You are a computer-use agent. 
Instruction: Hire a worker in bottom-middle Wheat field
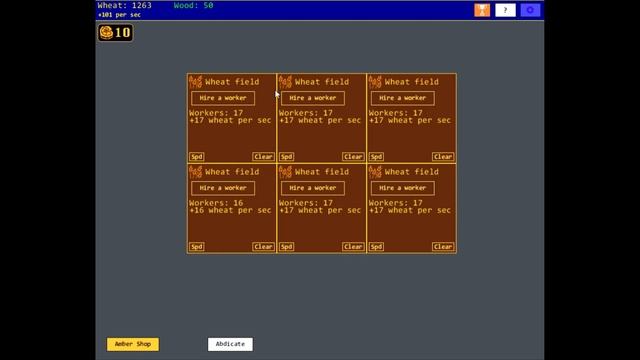click(313, 188)
